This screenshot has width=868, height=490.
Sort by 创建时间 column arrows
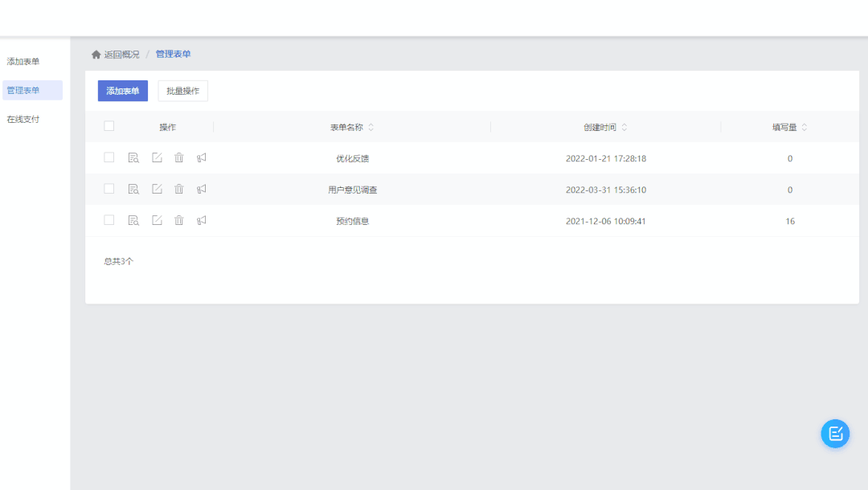pos(624,127)
